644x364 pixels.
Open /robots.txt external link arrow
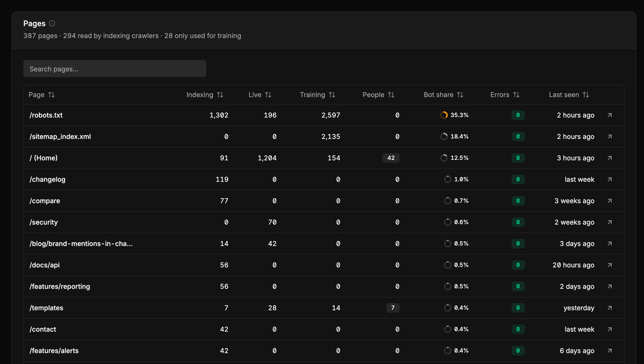point(610,115)
